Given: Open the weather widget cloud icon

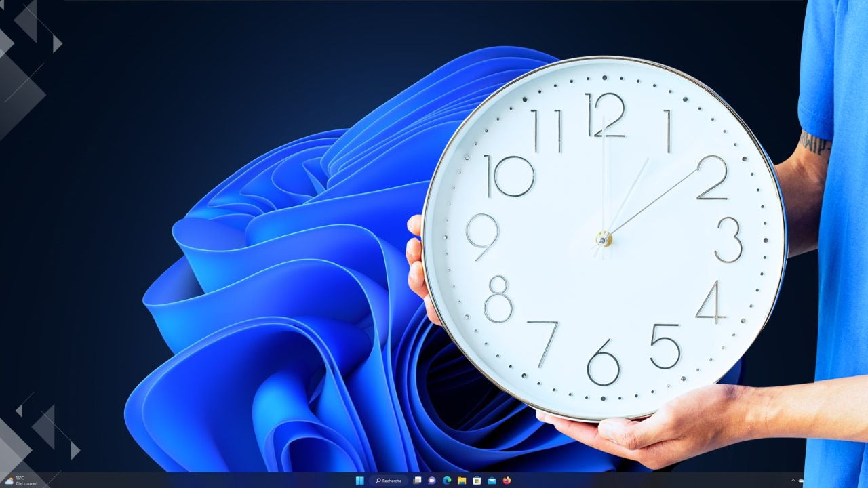Looking at the screenshot, I should (9, 481).
